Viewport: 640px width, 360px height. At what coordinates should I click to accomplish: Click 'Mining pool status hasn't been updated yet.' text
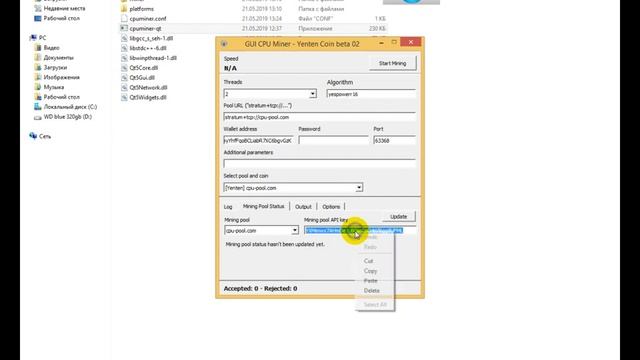click(x=276, y=244)
